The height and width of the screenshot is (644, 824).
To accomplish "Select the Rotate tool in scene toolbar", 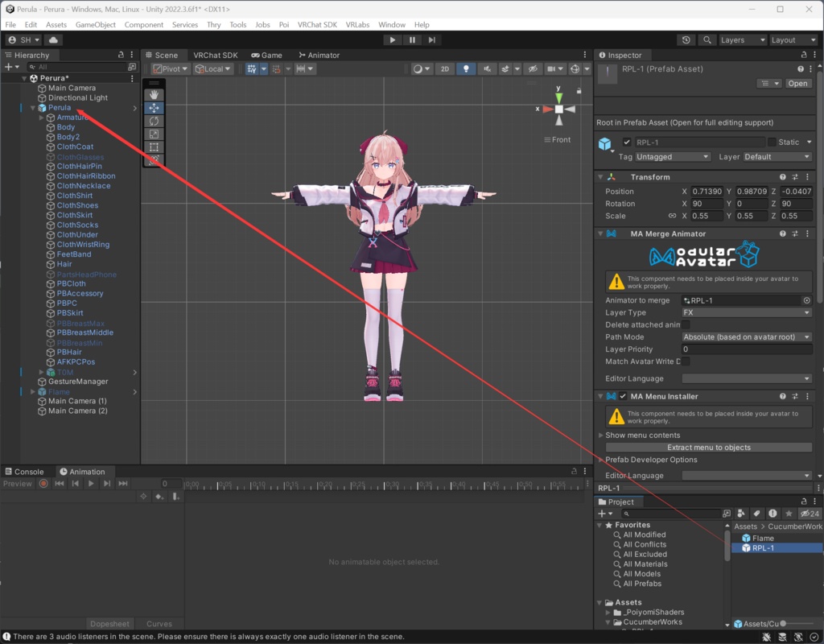I will click(154, 121).
